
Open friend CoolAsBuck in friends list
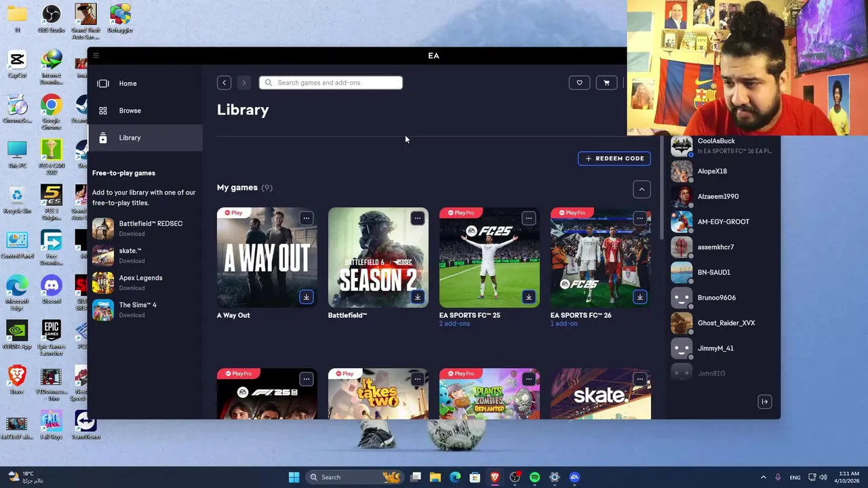(x=723, y=146)
